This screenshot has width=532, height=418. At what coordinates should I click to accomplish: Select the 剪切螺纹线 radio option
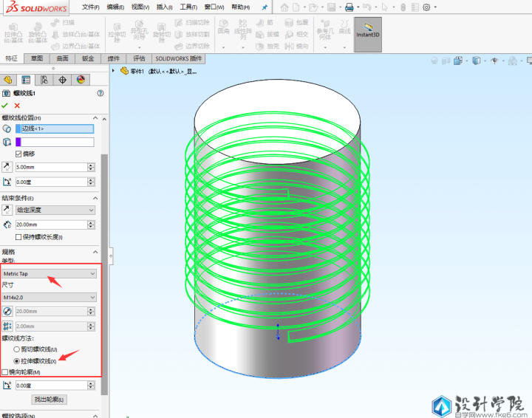tap(17, 349)
